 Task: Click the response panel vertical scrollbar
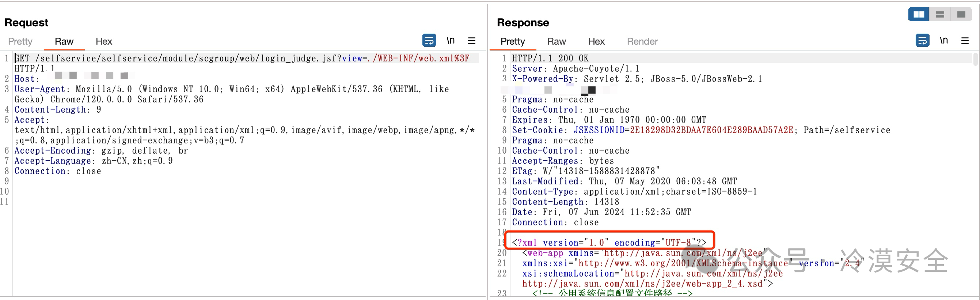975,59
